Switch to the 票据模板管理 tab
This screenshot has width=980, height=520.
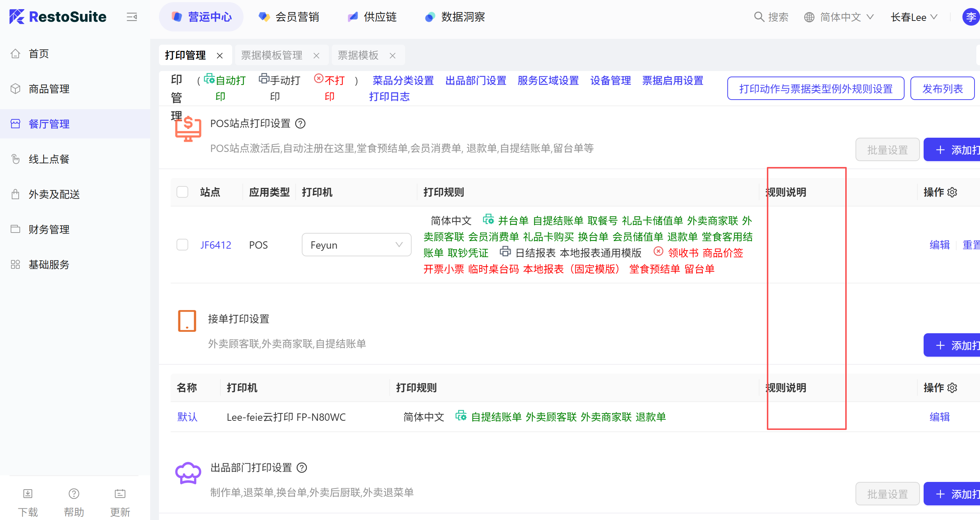272,55
